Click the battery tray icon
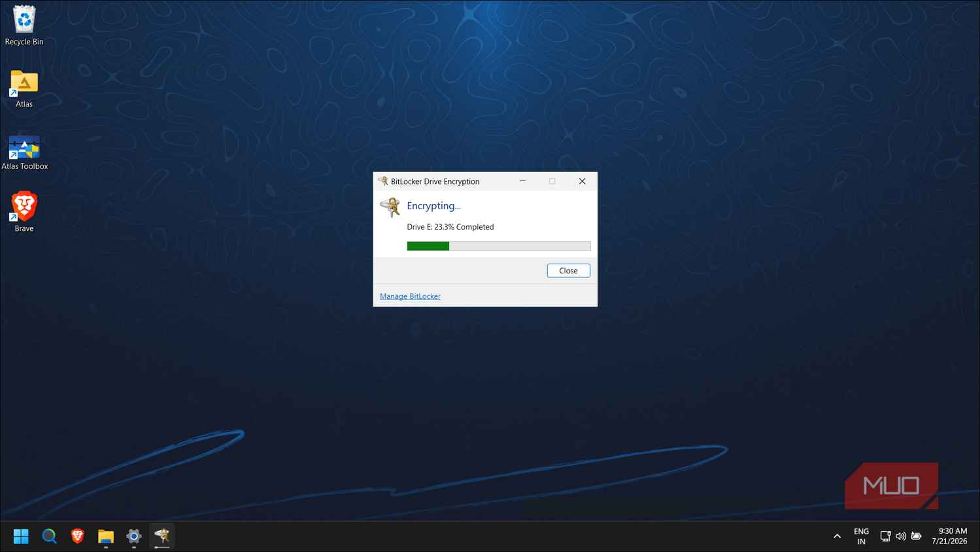 coord(917,536)
